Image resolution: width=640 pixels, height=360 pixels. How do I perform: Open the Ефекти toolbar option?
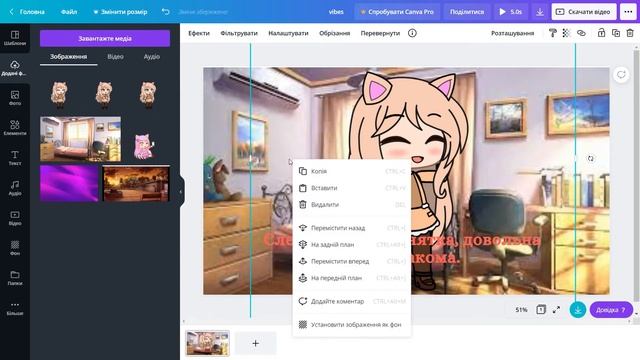[199, 33]
